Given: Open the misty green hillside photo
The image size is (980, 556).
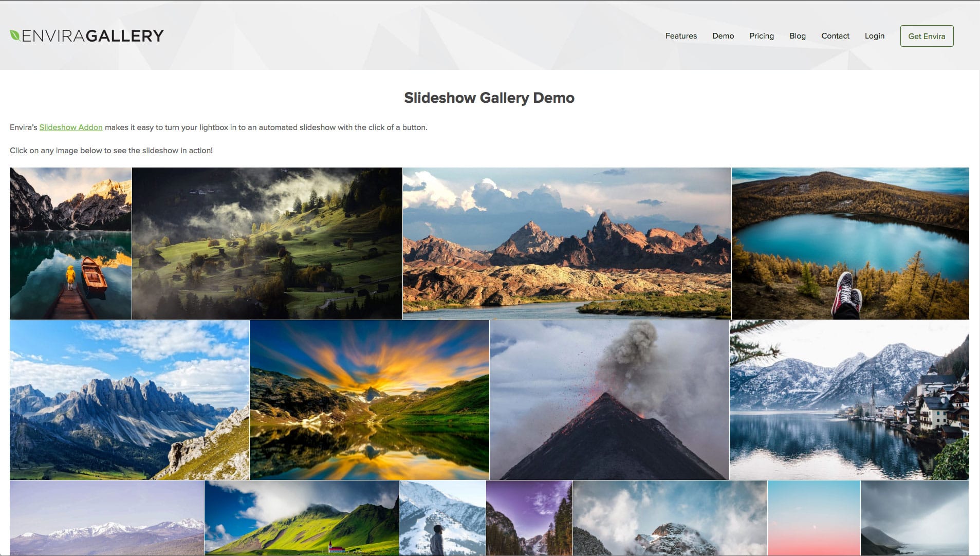Looking at the screenshot, I should coord(267,244).
